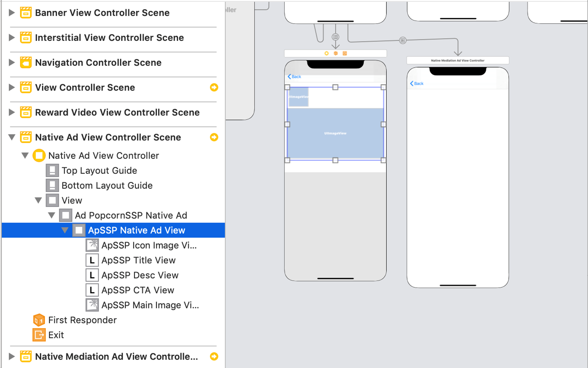Click the Native Mediation Ad View Controller title bar
This screenshot has width=588, height=368.
[x=457, y=60]
